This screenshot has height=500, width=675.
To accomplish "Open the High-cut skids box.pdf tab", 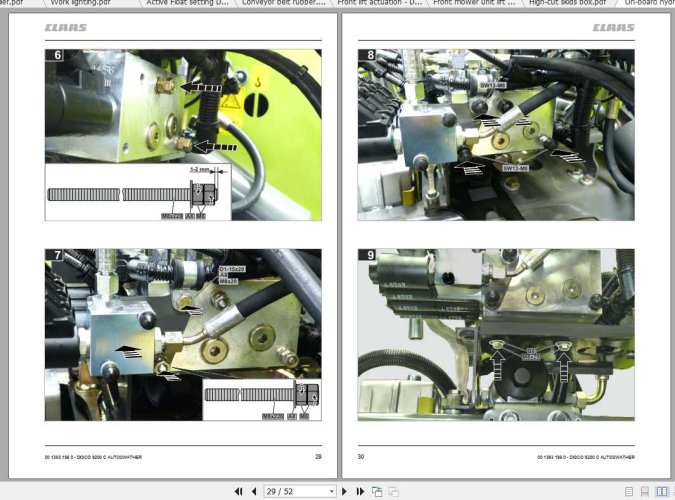I will [x=567, y=3].
